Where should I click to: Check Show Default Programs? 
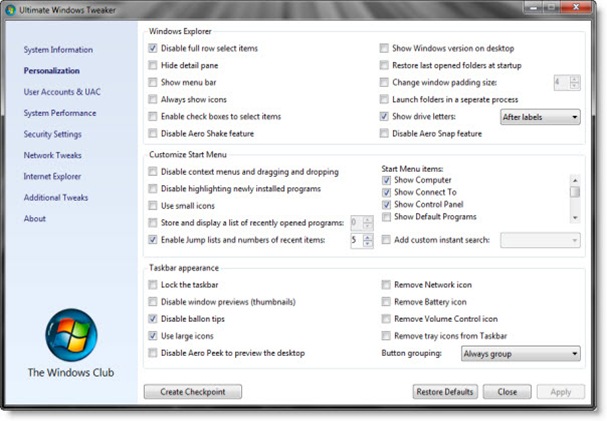(386, 217)
